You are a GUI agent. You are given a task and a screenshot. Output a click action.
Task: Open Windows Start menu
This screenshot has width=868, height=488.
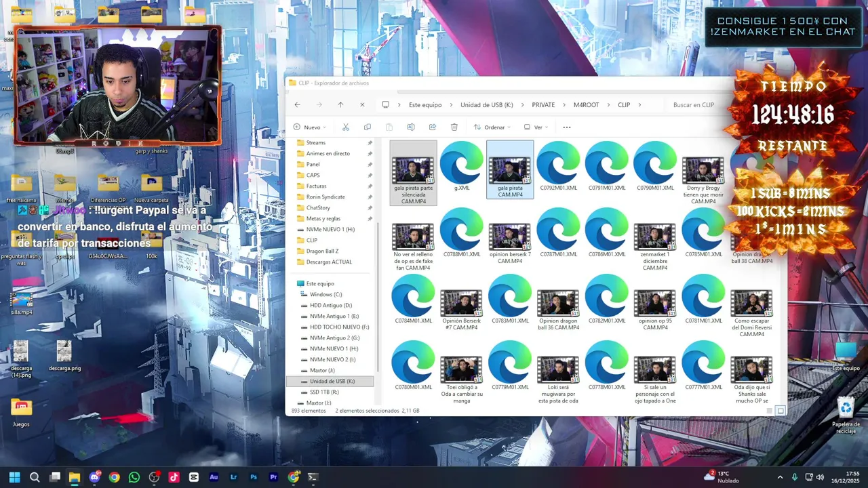15,477
